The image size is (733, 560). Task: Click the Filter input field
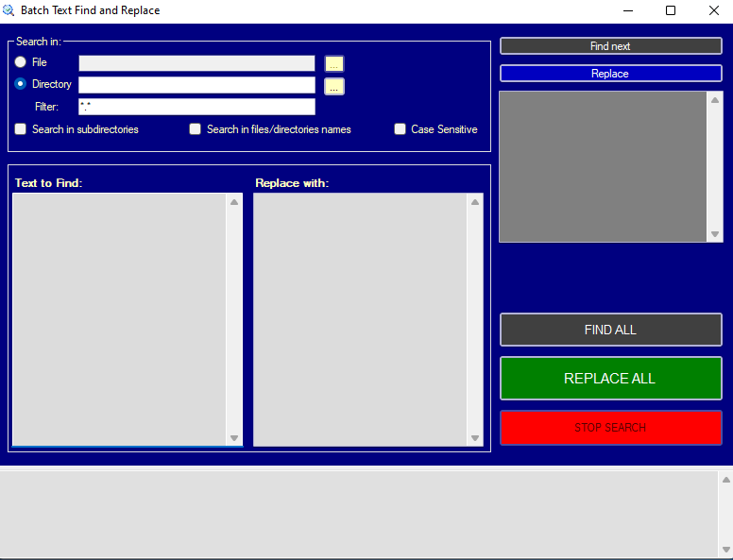point(196,107)
